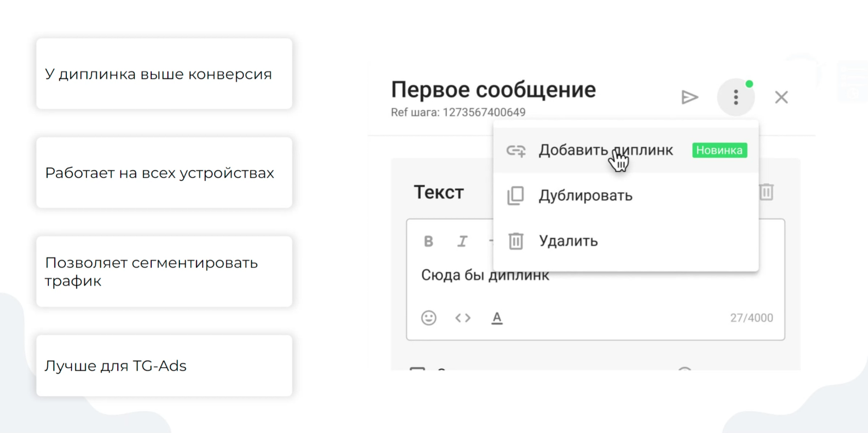Select the Работает на всех устройствах card
868x433 pixels.
(164, 172)
